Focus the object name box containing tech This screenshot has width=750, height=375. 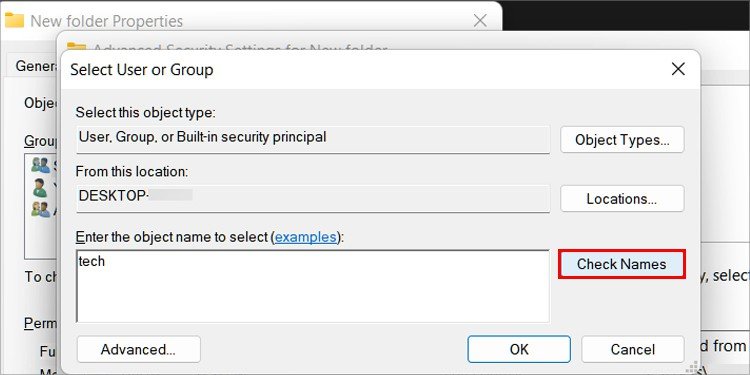tap(313, 286)
